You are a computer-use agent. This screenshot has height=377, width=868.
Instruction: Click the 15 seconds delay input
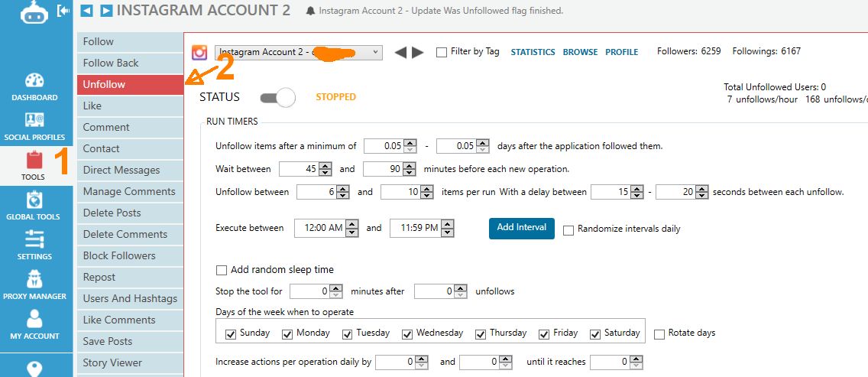(611, 193)
